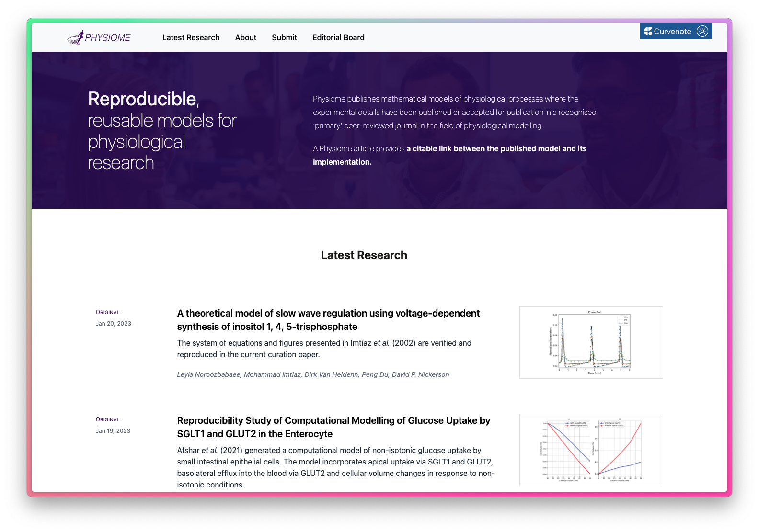Click the Imtiaz et al. (2002) summary text

(324, 349)
